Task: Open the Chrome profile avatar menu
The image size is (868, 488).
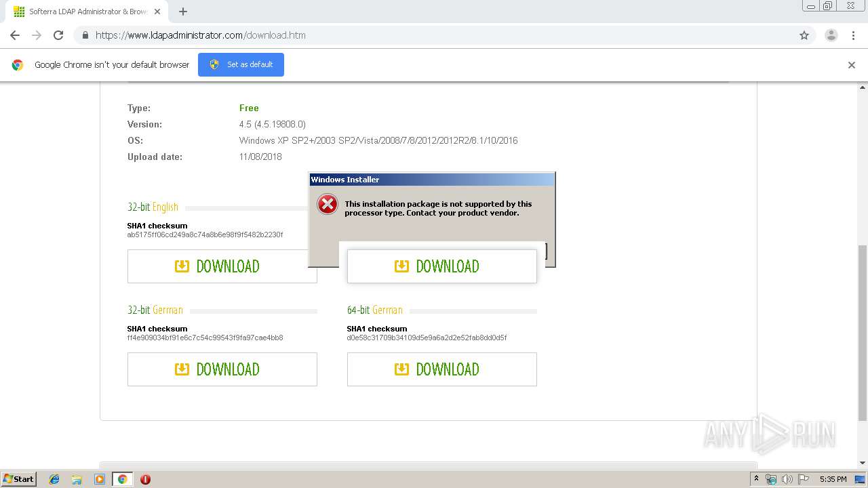Action: pyautogui.click(x=831, y=35)
